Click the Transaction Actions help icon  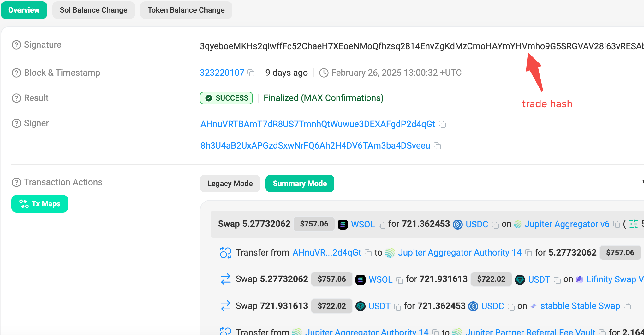coord(16,182)
